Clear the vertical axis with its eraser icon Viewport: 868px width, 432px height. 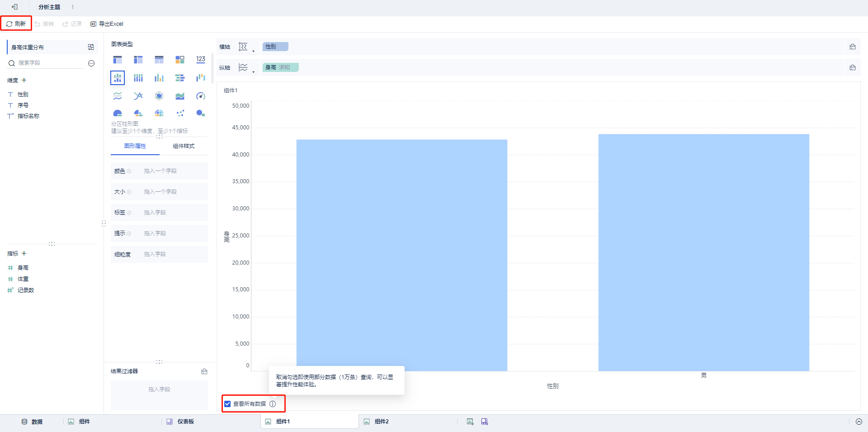click(x=853, y=67)
